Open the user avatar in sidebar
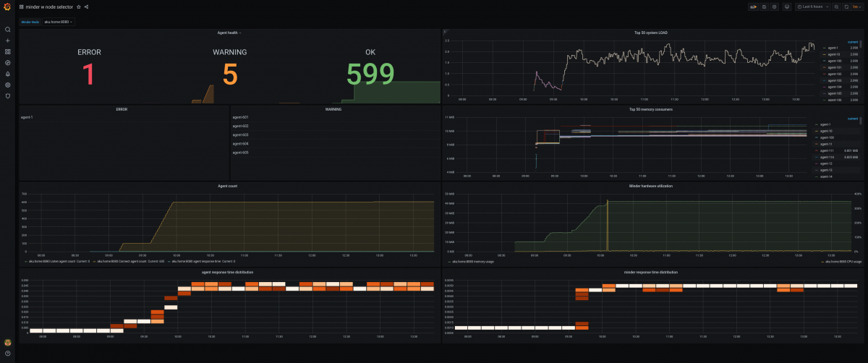 click(x=7, y=342)
